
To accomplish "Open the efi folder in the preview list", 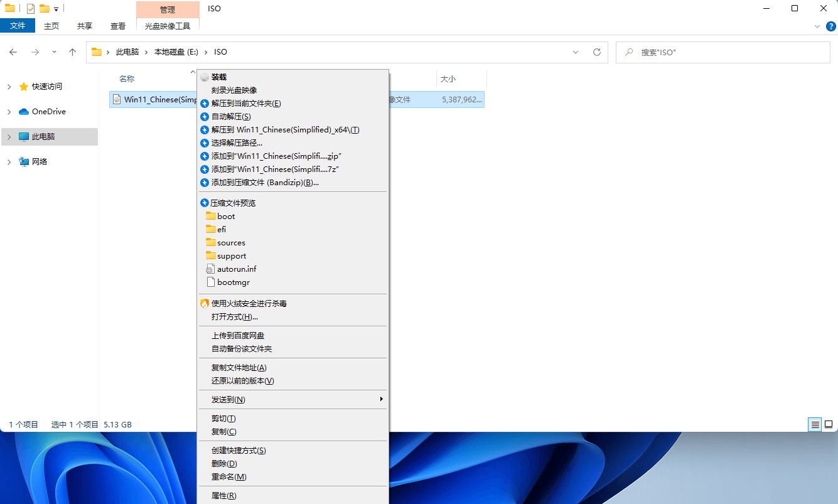I will (x=221, y=229).
